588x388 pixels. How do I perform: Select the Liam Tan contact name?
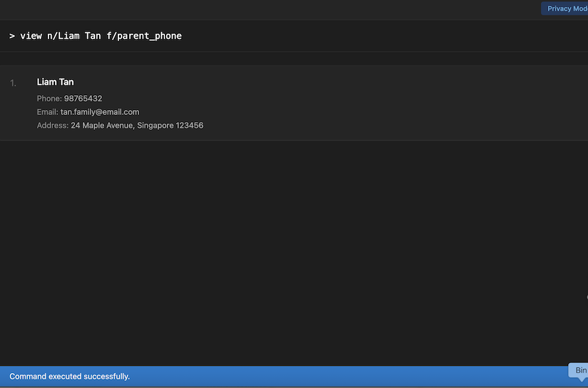pyautogui.click(x=55, y=82)
